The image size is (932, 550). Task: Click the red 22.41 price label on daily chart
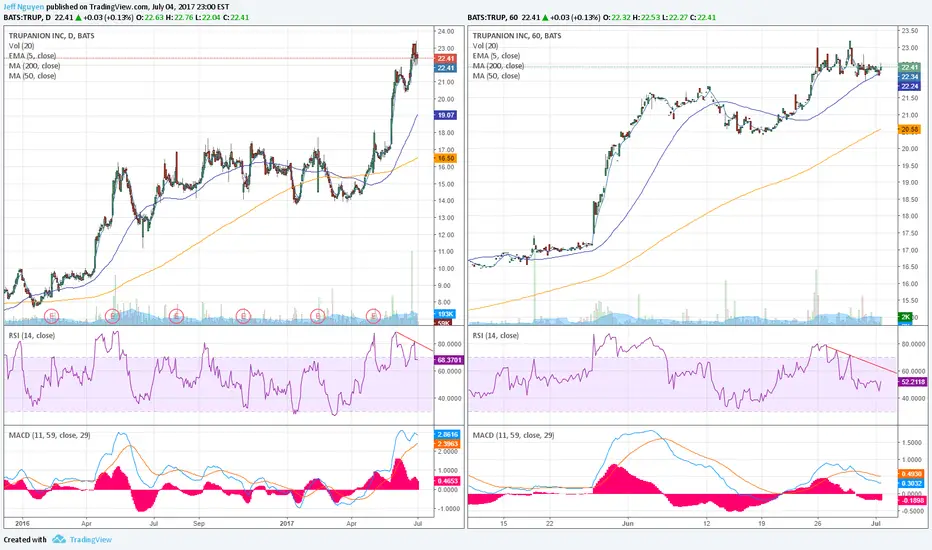pos(446,58)
